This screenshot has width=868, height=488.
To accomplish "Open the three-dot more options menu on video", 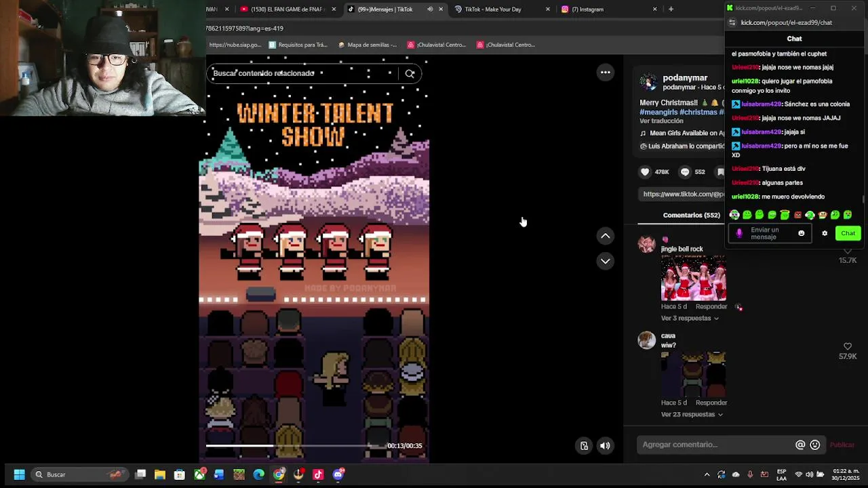I will click(x=606, y=73).
